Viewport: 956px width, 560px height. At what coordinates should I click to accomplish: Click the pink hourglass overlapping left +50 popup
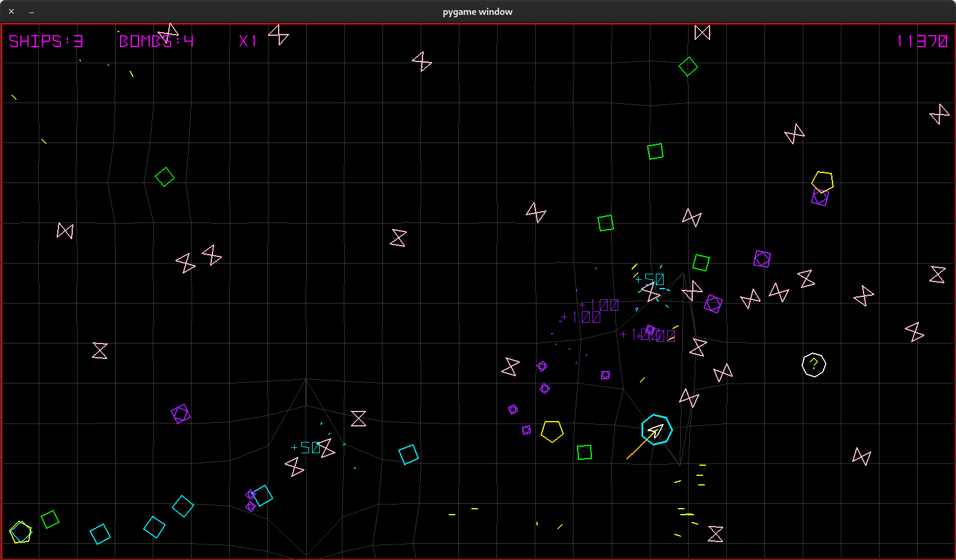(325, 448)
